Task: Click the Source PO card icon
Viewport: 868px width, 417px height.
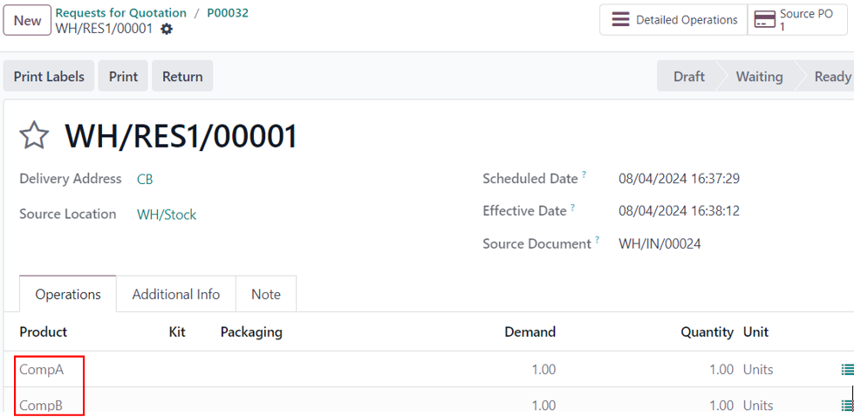Action: pyautogui.click(x=764, y=20)
